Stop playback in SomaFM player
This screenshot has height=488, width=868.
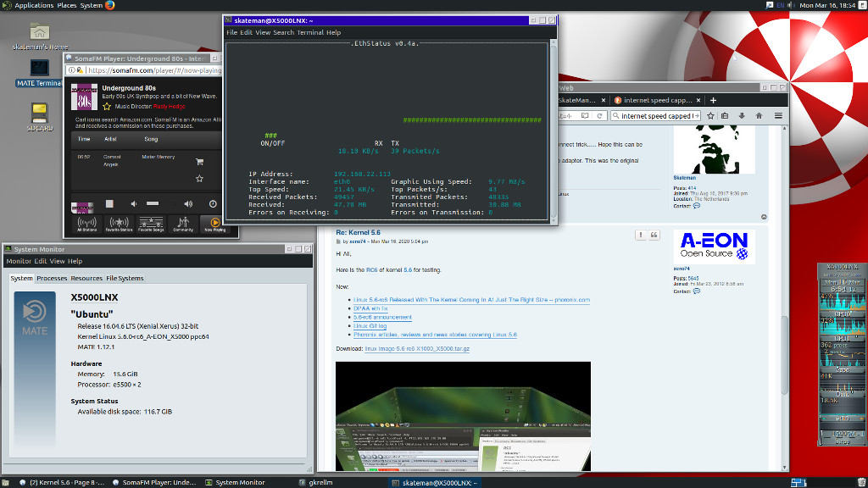point(109,203)
